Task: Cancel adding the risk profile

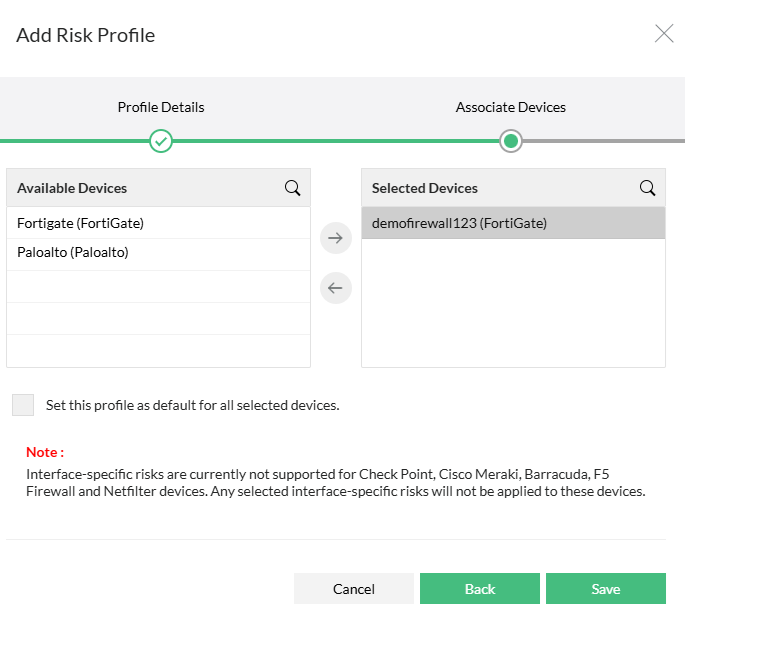Action: click(354, 589)
